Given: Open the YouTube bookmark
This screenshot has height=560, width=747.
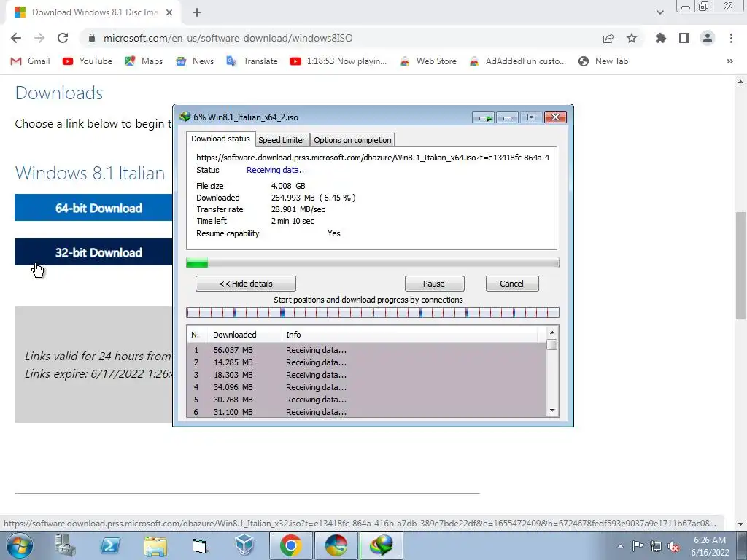Looking at the screenshot, I should pyautogui.click(x=88, y=61).
